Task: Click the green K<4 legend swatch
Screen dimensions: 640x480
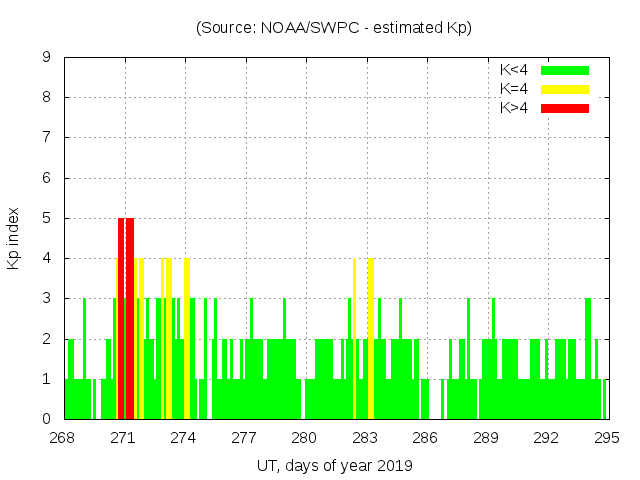Action: tap(565, 70)
